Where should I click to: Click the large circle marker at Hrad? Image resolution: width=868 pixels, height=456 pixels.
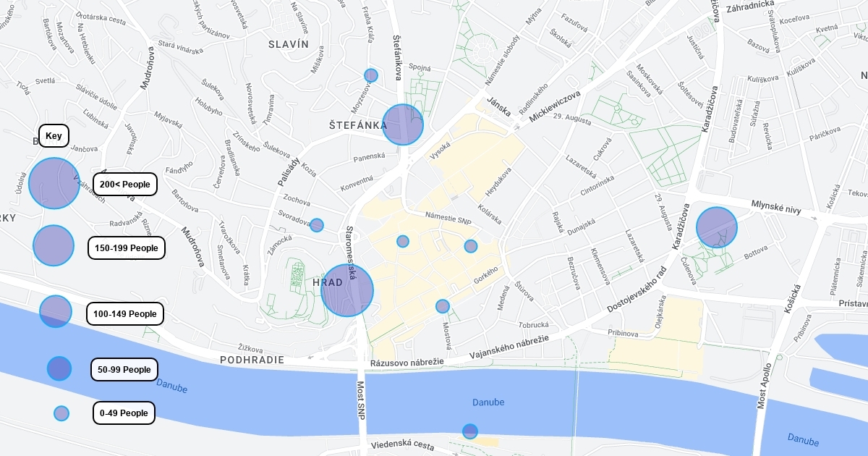pyautogui.click(x=347, y=290)
